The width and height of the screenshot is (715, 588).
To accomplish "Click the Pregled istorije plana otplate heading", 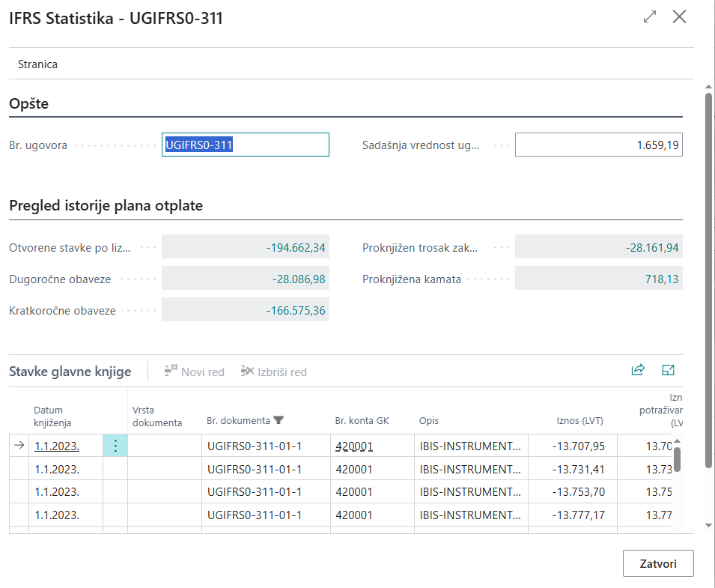I will point(106,206).
